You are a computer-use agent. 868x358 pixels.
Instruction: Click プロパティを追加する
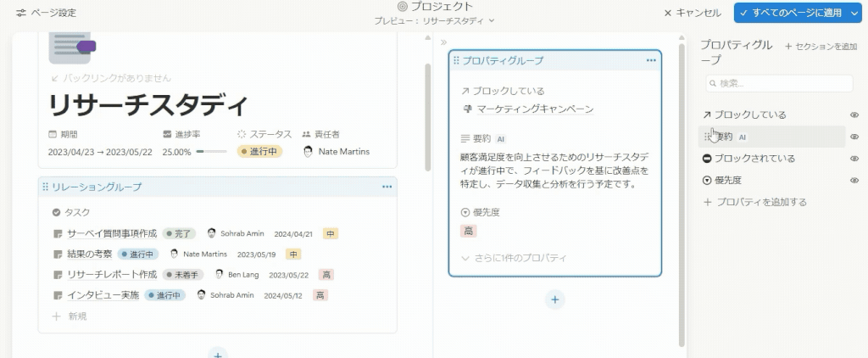click(755, 202)
